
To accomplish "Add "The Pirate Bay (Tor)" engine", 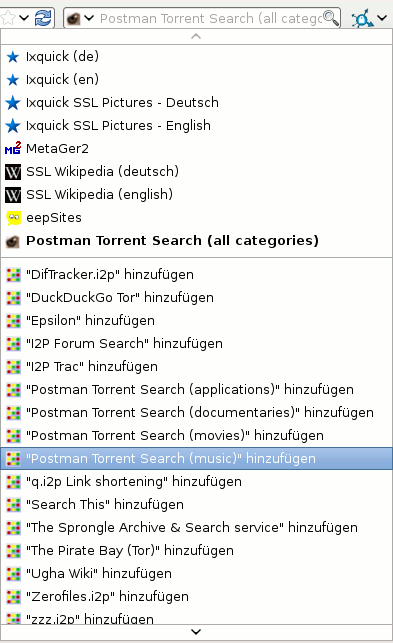I will point(196,550).
